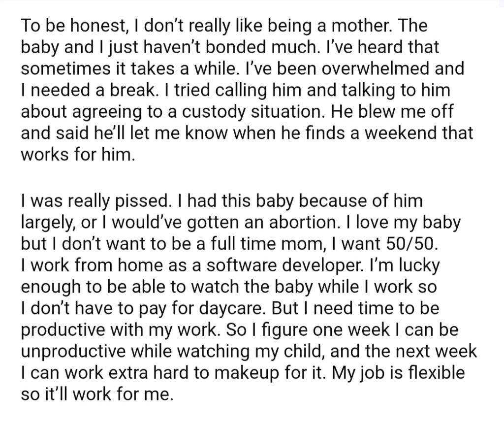
Task: Click the text 'I was really pissed'
Action: click(94, 201)
